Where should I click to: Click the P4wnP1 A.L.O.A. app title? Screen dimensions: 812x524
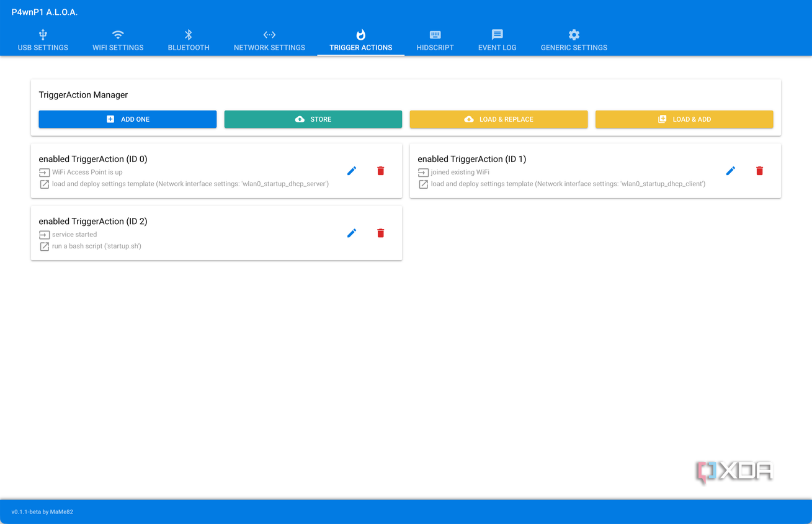[45, 12]
